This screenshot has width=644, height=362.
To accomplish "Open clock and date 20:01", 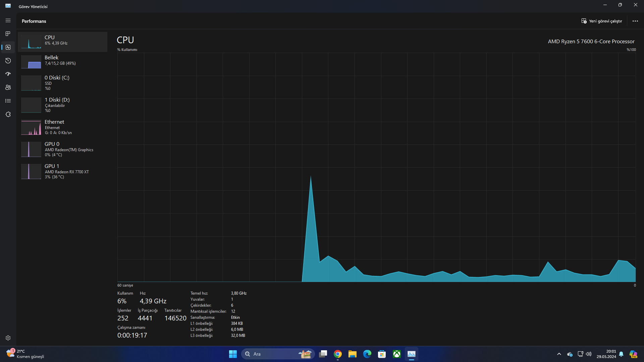I will coord(606,354).
